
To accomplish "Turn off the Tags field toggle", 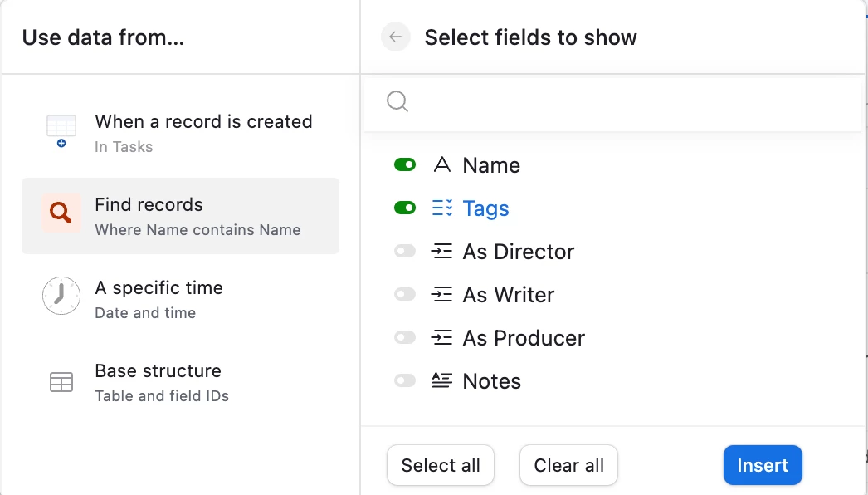I will pos(405,208).
